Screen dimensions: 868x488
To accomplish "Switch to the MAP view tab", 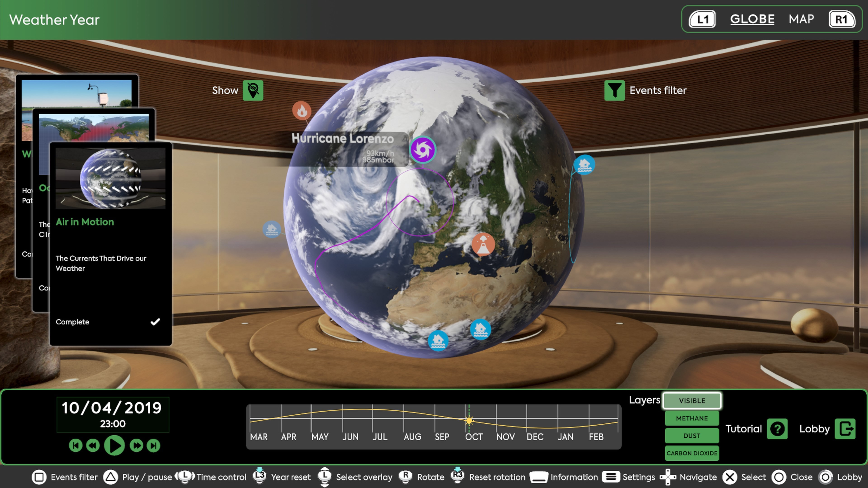I will coord(801,19).
